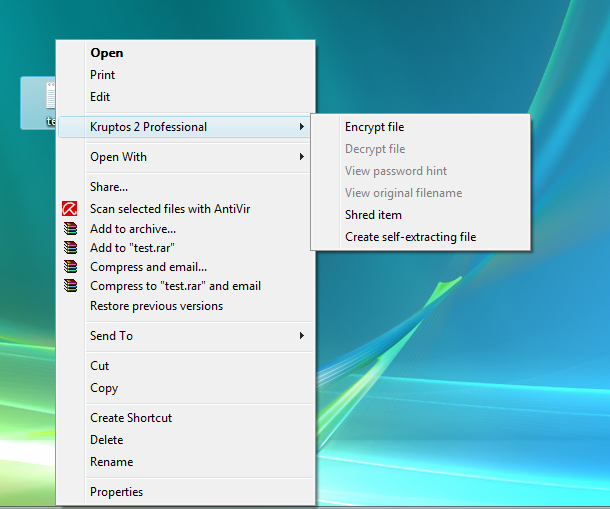610x509 pixels.
Task: Click the Share... menu entry
Action: point(185,187)
